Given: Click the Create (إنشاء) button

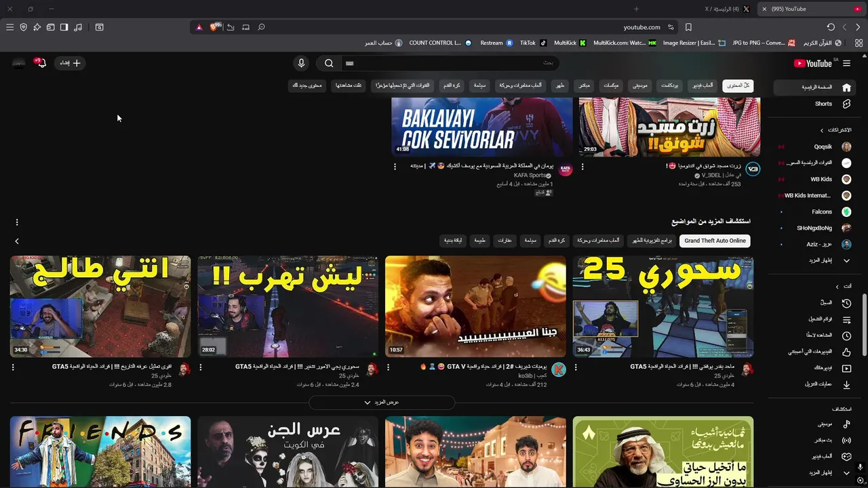Looking at the screenshot, I should click(x=70, y=63).
